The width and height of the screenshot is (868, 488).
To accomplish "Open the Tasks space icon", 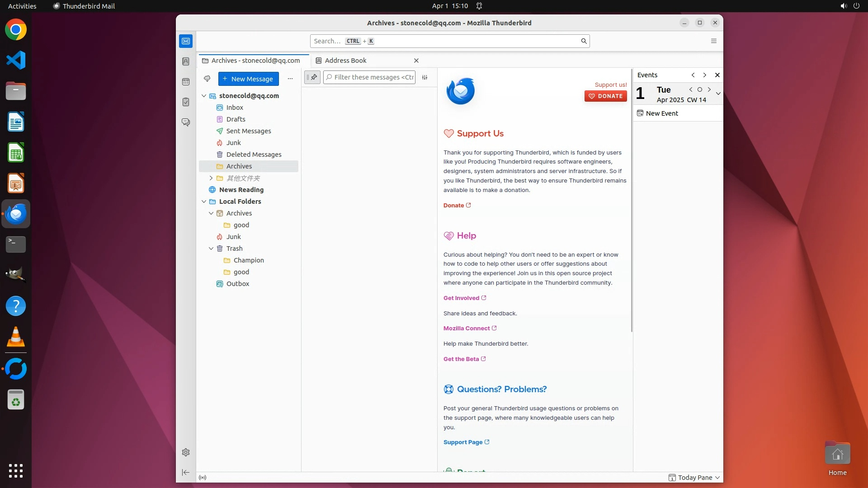I will click(186, 102).
